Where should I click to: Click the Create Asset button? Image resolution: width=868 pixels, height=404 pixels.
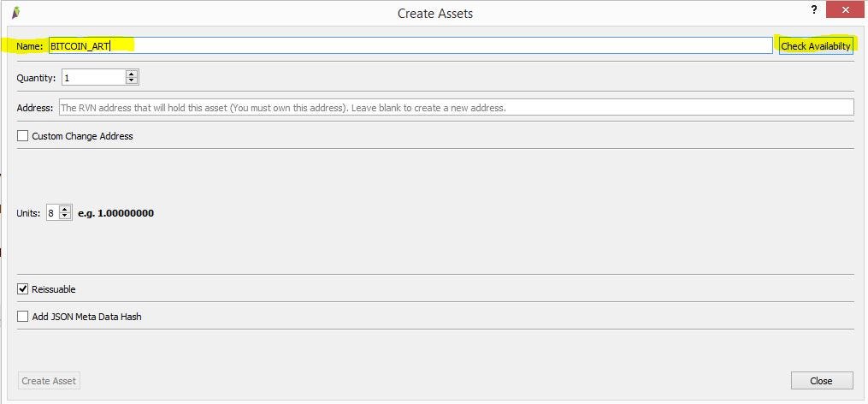coord(49,381)
